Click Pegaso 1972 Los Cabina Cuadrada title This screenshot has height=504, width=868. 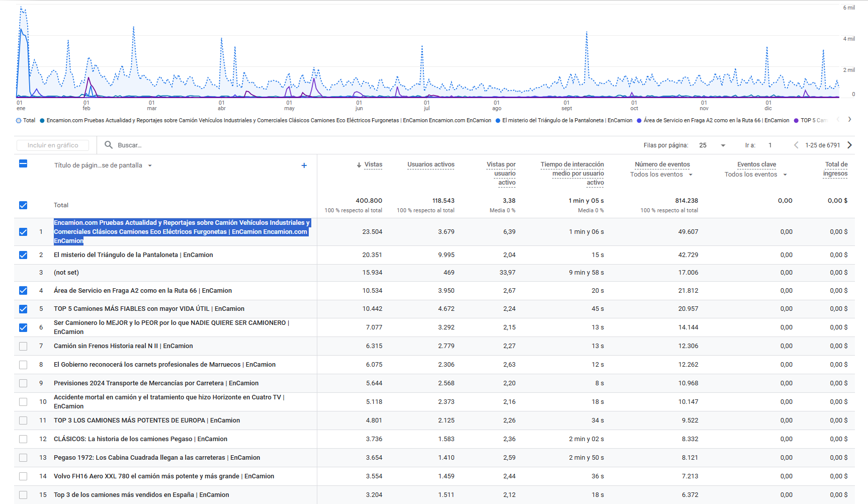(157, 458)
